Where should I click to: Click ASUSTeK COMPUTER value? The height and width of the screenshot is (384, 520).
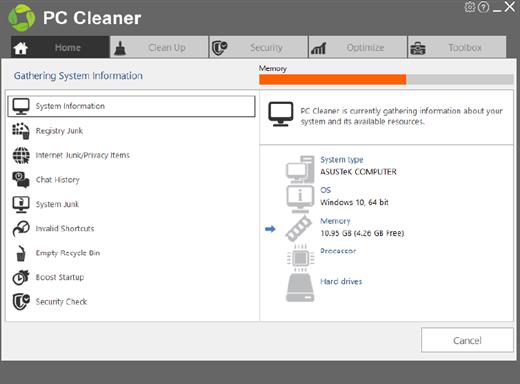[358, 172]
